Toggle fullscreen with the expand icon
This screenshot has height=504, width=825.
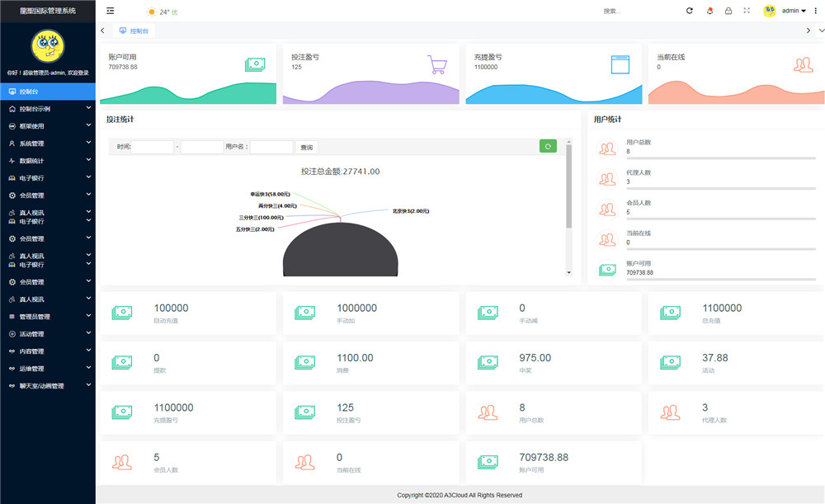tap(747, 10)
